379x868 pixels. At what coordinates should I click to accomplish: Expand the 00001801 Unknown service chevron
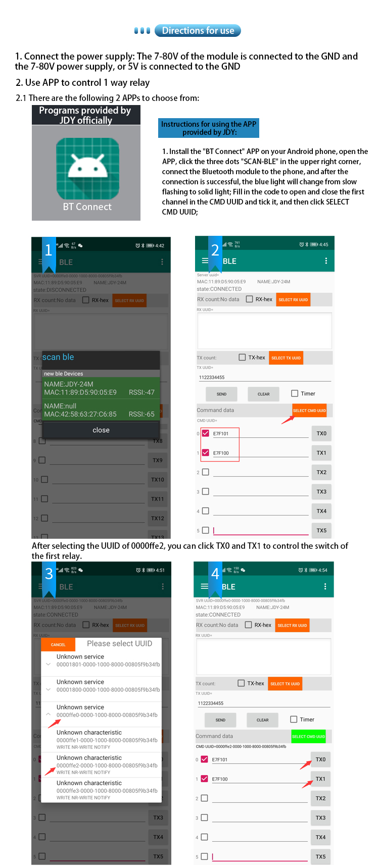point(49,664)
